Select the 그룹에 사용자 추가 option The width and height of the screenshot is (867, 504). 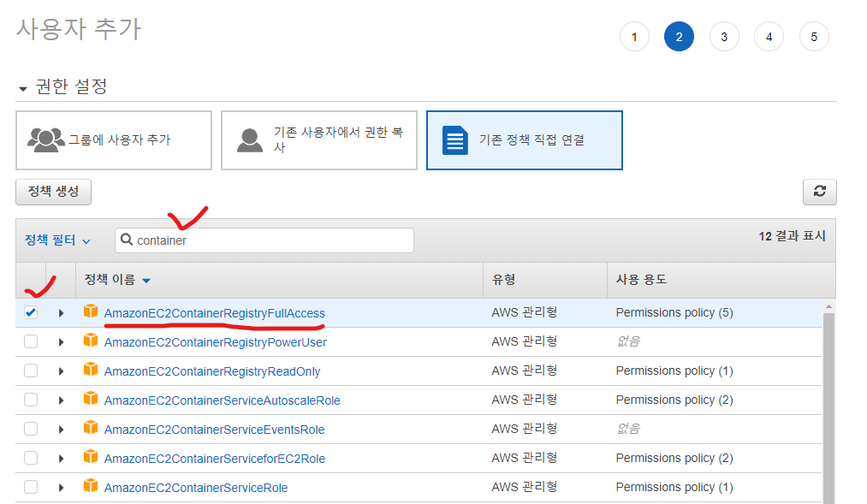pos(114,140)
